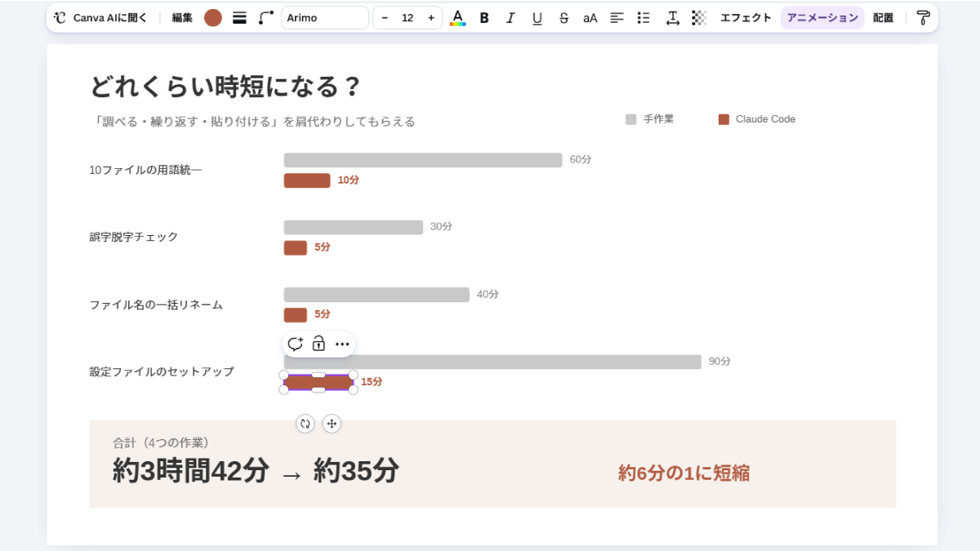Viewport: 980px width, 551px height.
Task: Select the 90分 value label
Action: pyautogui.click(x=719, y=362)
